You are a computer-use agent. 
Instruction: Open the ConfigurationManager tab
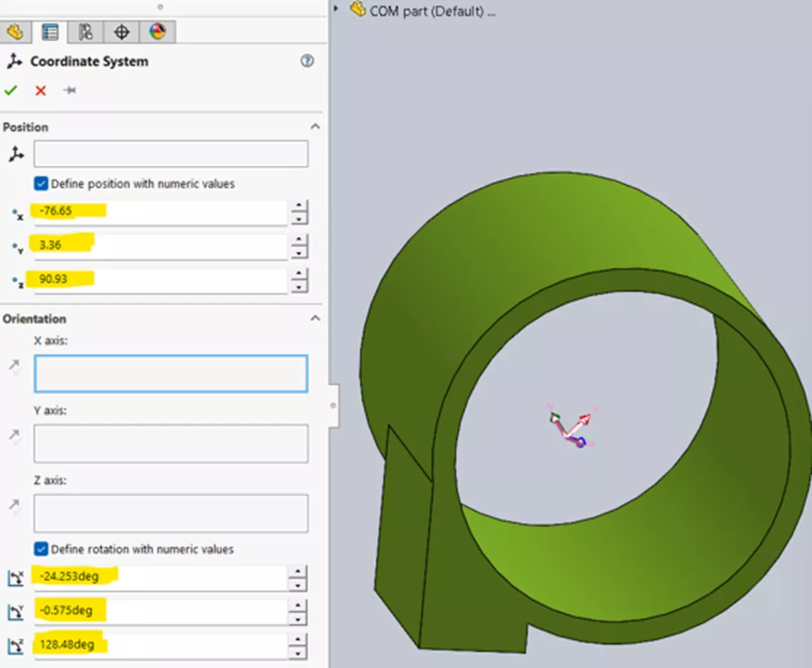86,32
